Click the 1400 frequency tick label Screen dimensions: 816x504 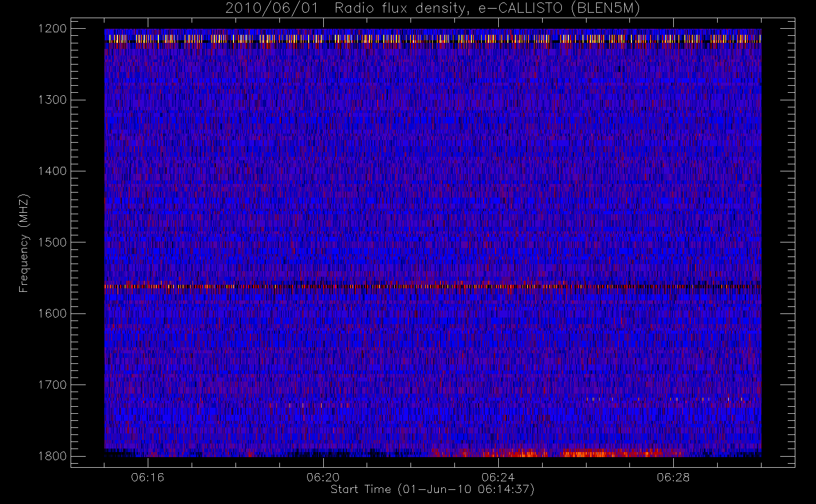(x=52, y=171)
